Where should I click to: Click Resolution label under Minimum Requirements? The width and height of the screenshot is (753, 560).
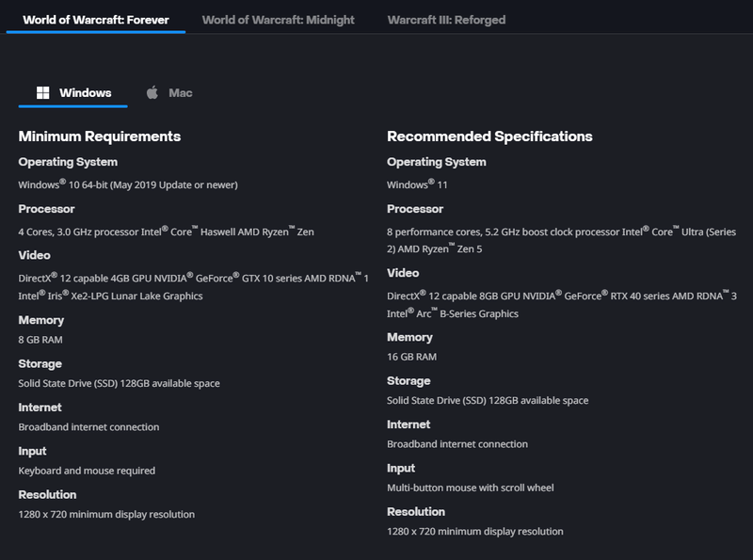[x=48, y=495]
